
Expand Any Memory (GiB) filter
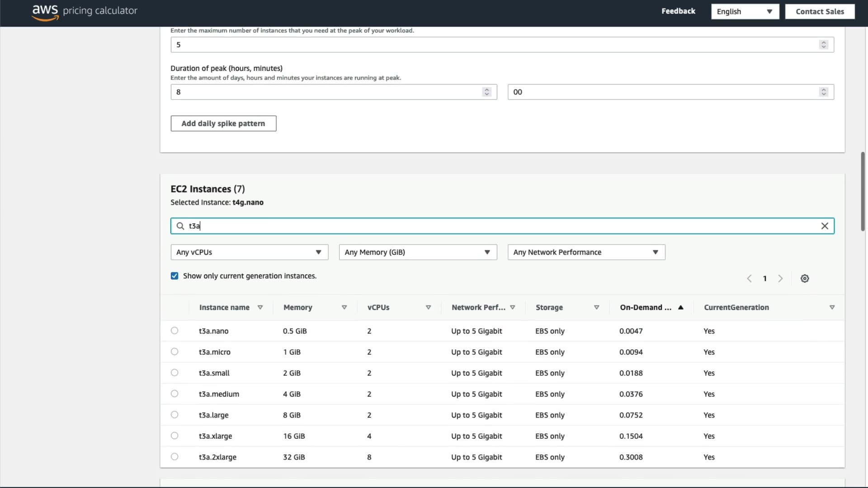(418, 252)
